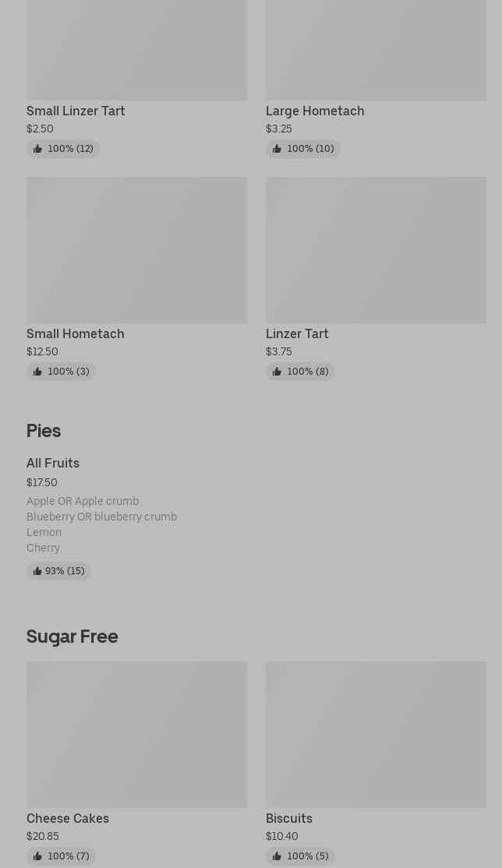Screen dimensions: 502x868
Task: Open the Small Linzer Tart item
Action: (76, 111)
